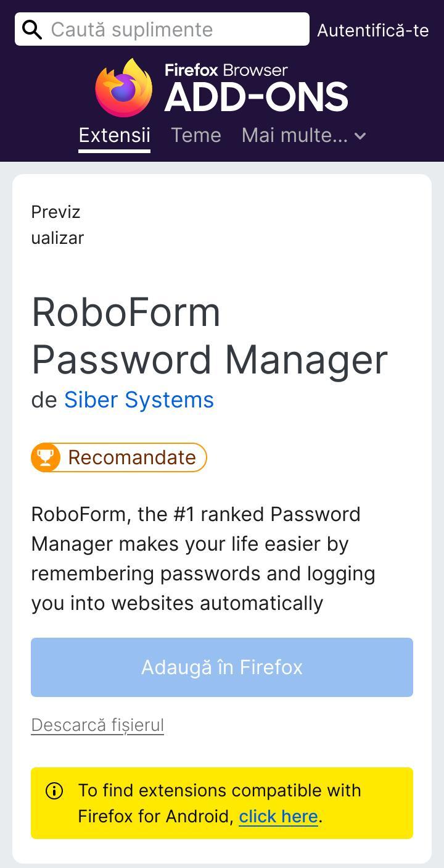Screen dimensions: 444x868
Task: Expand the chevron next to Mai multe
Action: click(x=360, y=136)
